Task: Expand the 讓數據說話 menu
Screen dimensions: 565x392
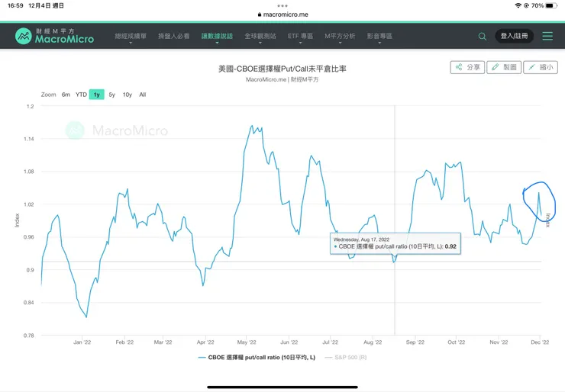Action: (217, 37)
